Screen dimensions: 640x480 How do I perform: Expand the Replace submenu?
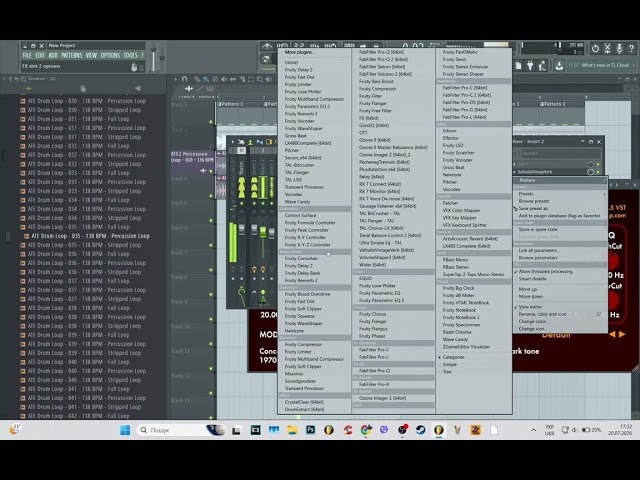(560, 180)
